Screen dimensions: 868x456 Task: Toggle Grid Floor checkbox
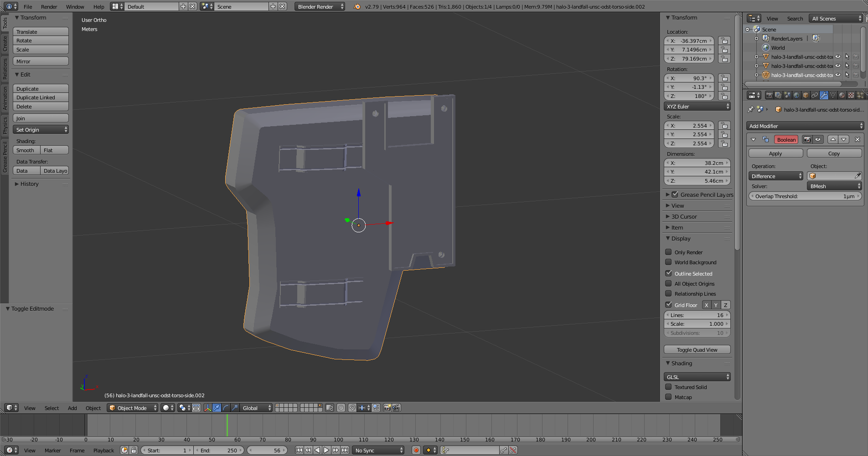tap(668, 305)
